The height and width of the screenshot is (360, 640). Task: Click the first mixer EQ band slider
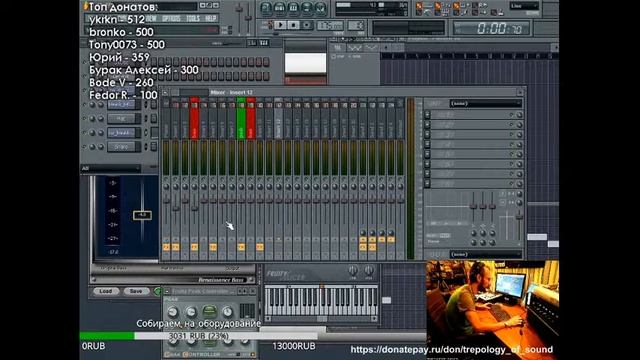click(x=473, y=206)
